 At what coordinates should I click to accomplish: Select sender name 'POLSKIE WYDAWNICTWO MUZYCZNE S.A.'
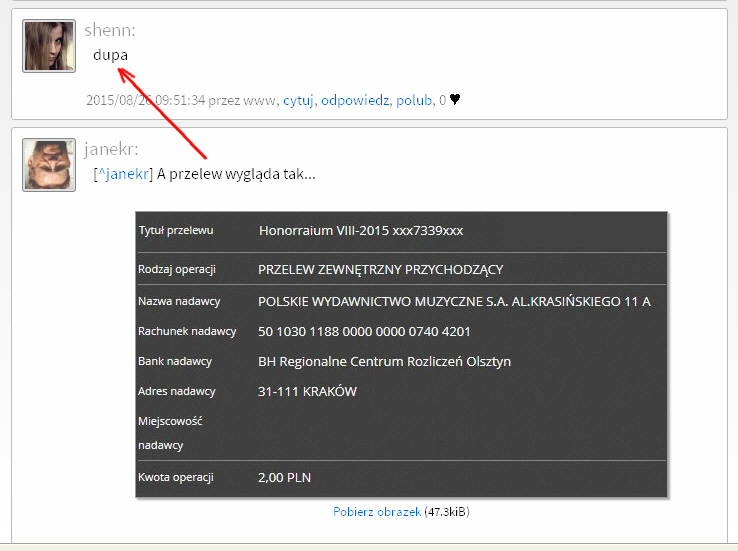383,302
